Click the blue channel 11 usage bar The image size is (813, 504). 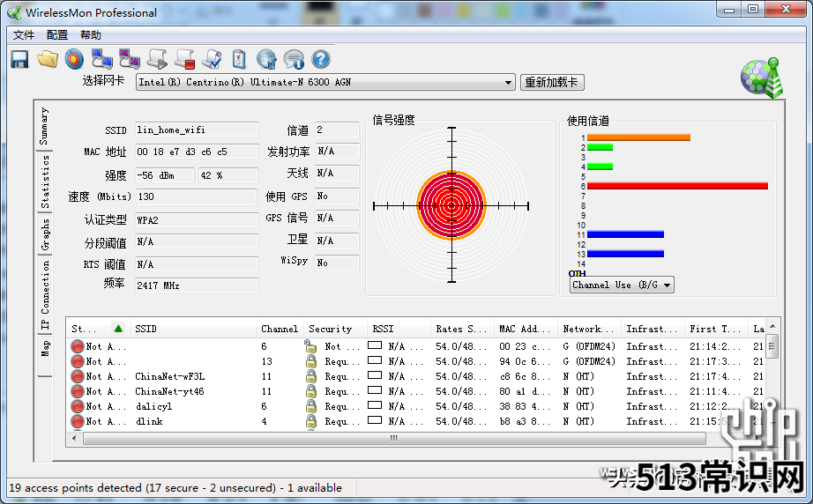point(625,234)
